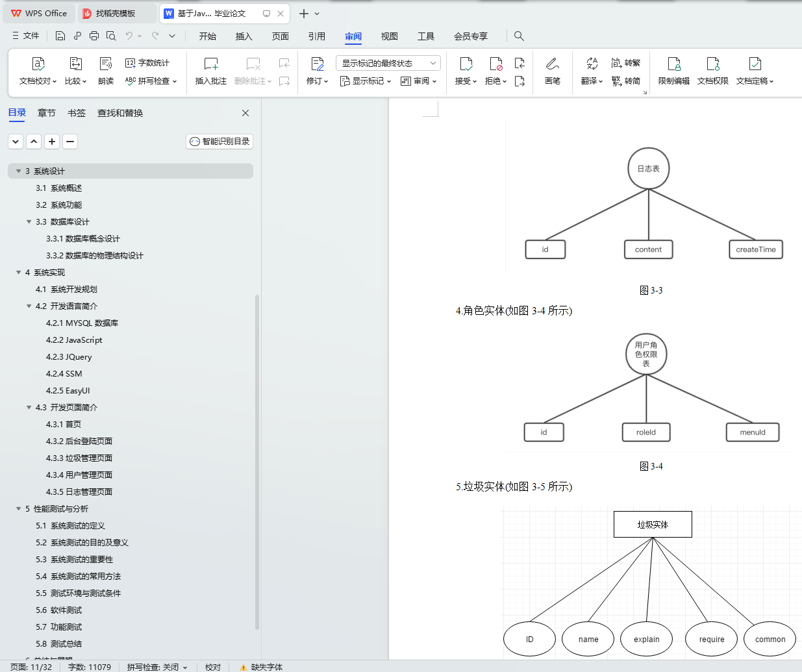Start 朗读 read aloud
This screenshot has height=672, width=802.
[106, 71]
